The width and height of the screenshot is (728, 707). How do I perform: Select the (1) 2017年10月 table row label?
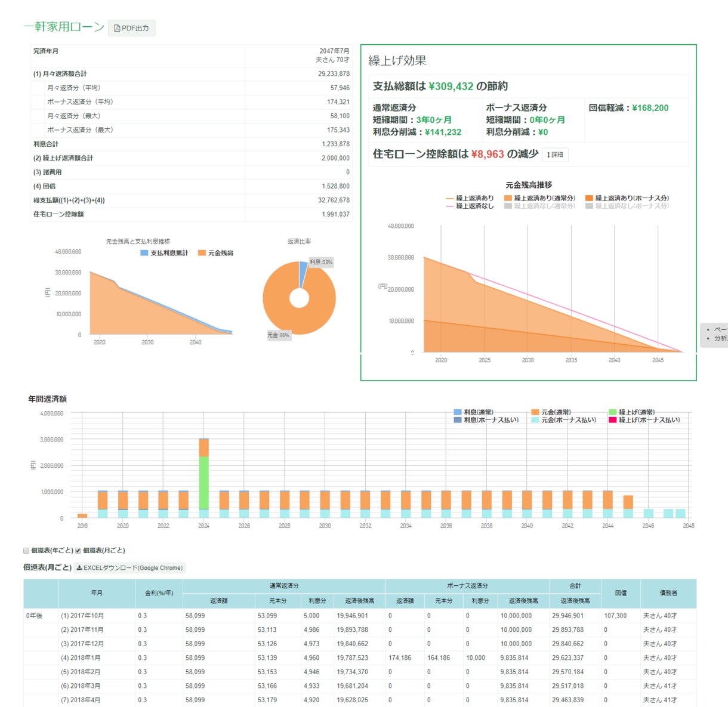(x=82, y=616)
